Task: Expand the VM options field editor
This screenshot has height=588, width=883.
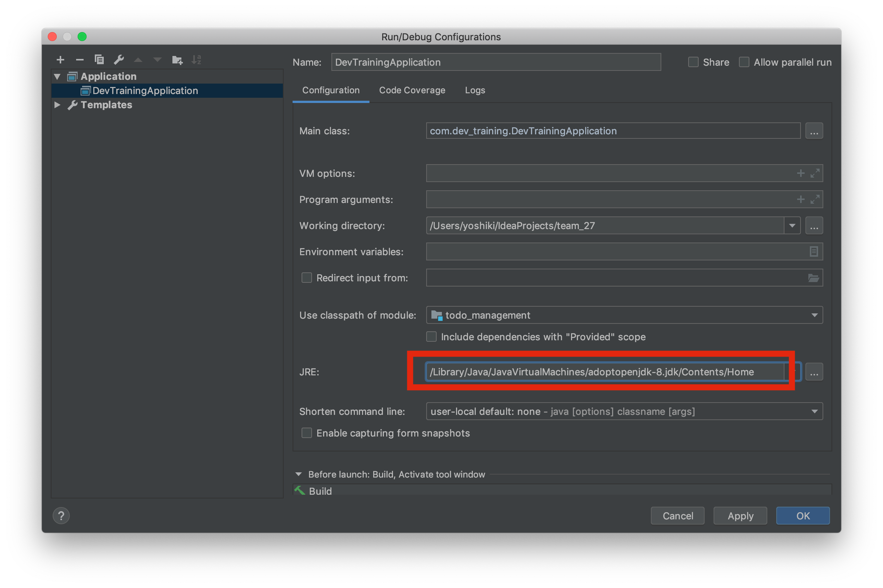Action: [815, 173]
